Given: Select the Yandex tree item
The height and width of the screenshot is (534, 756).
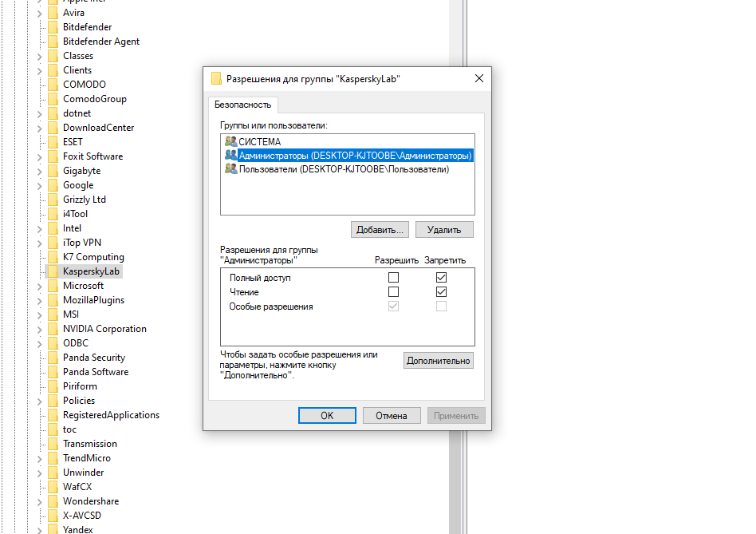Looking at the screenshot, I should [x=77, y=529].
